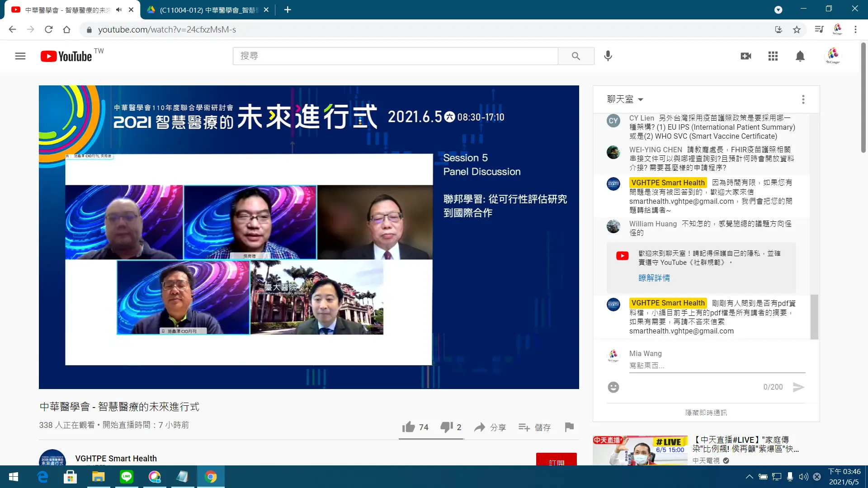Open the chat options three-dot menu
This screenshot has height=488, width=868.
(x=803, y=99)
